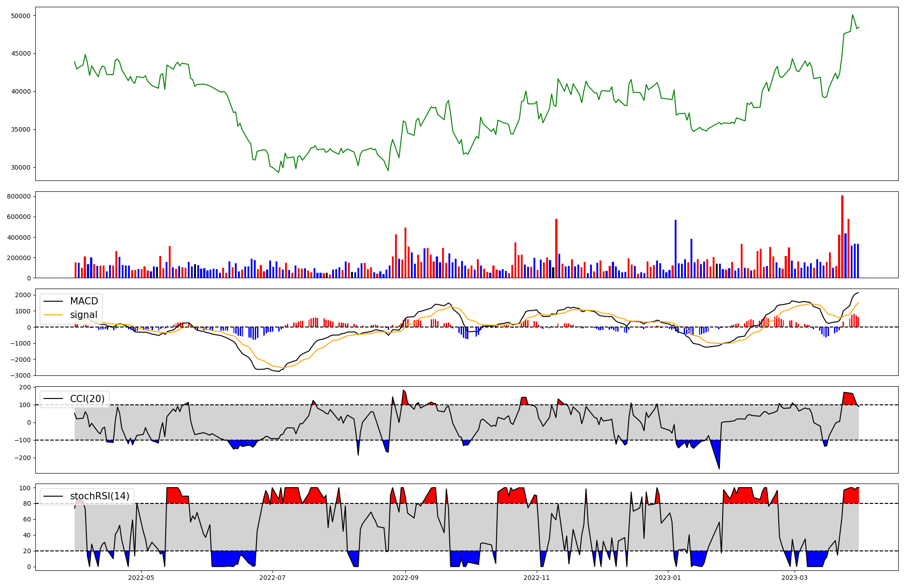
Task: Click the 2022-05 date tick label
Action: (141, 578)
